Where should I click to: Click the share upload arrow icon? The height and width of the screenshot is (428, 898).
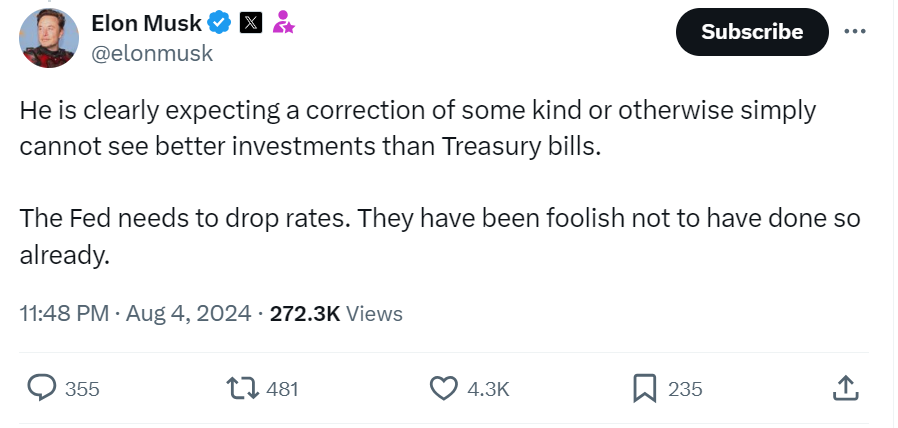(x=844, y=388)
